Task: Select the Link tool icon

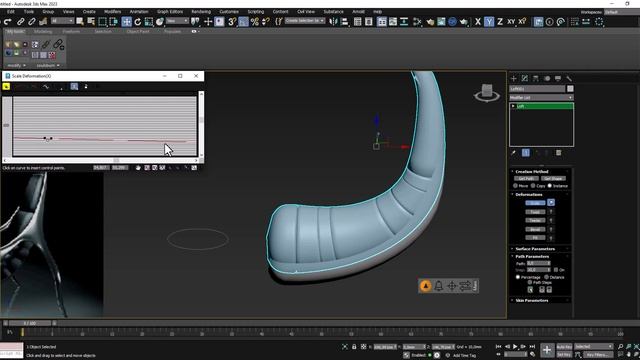Action: pyautogui.click(x=20, y=22)
